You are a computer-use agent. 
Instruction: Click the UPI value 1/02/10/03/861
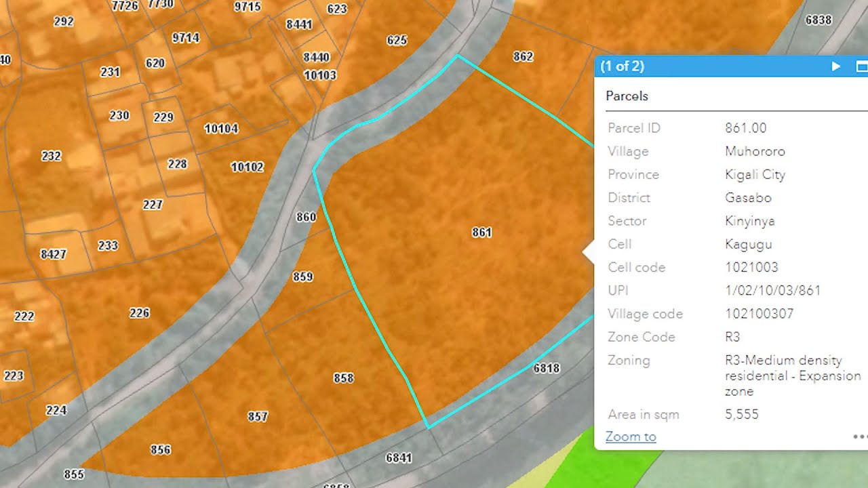(772, 291)
